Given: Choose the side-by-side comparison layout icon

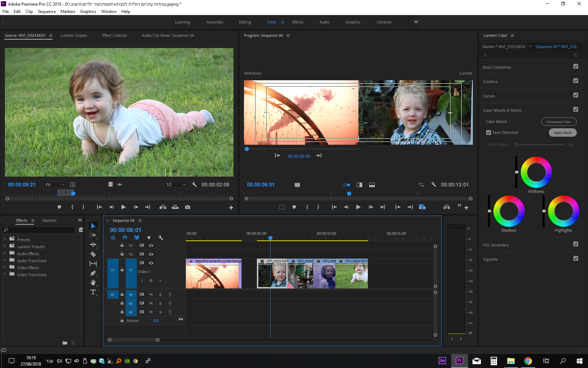Looking at the screenshot, I should pyautogui.click(x=346, y=185).
